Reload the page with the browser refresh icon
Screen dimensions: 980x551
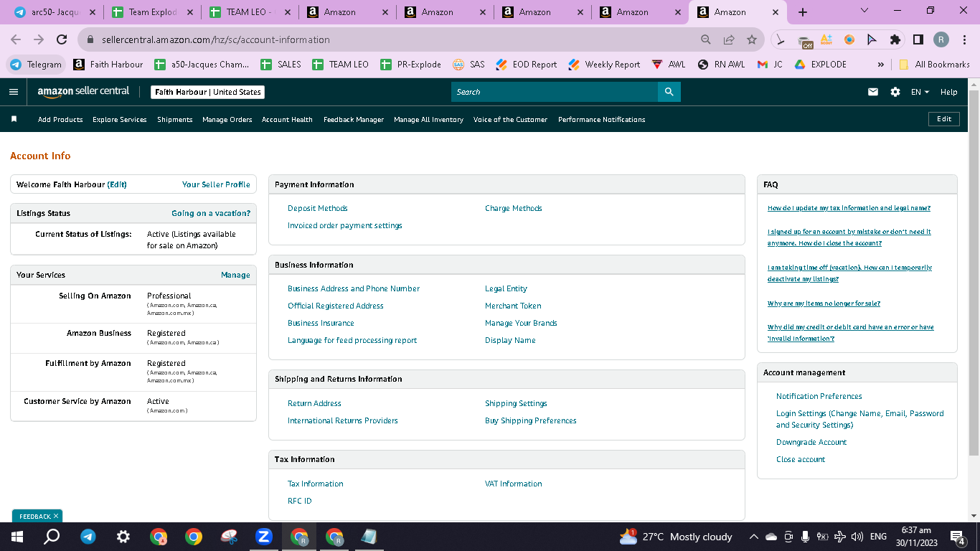point(62,40)
